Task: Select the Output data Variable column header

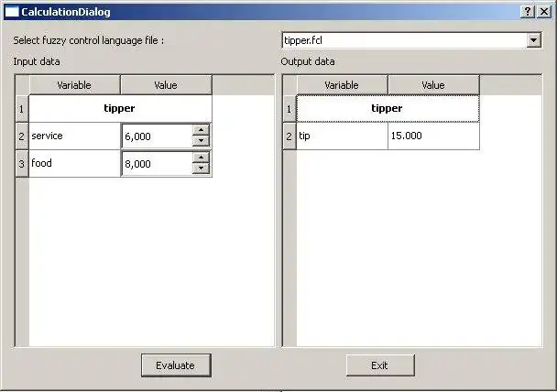Action: tap(342, 85)
